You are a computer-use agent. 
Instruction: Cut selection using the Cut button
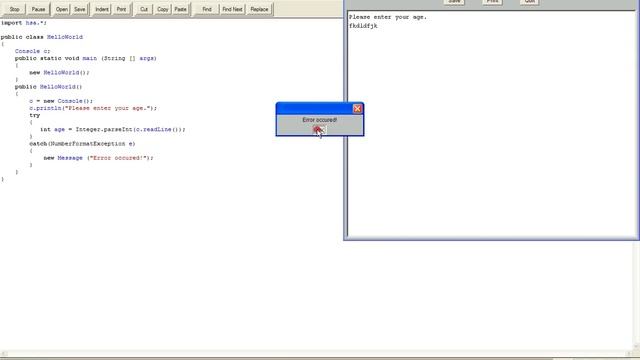click(x=144, y=9)
